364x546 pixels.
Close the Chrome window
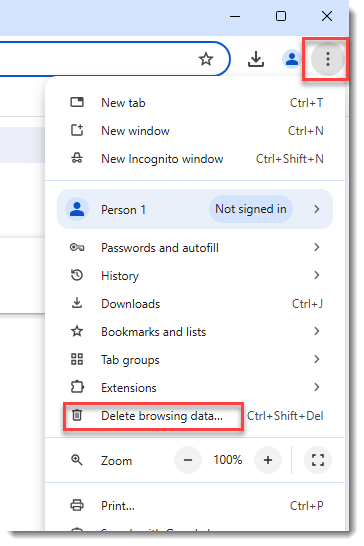click(x=327, y=16)
